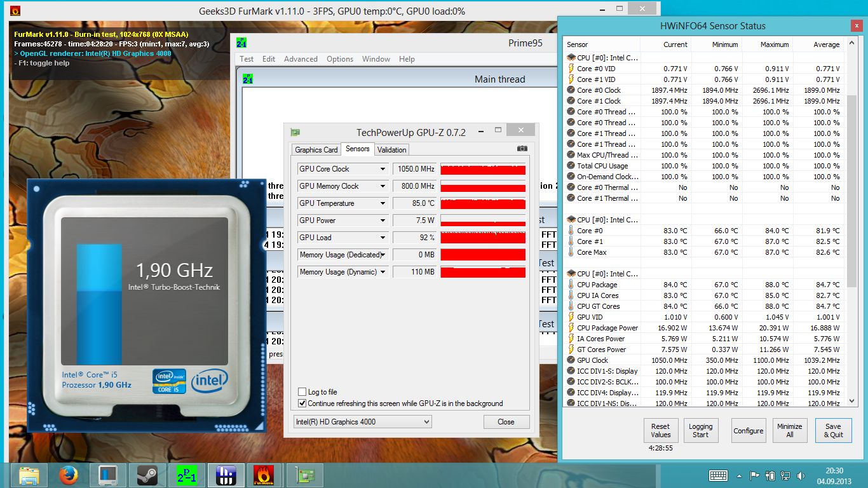Open the Memory Usage (Dynamic) dropdown
This screenshot has height=488, width=868.
[383, 272]
